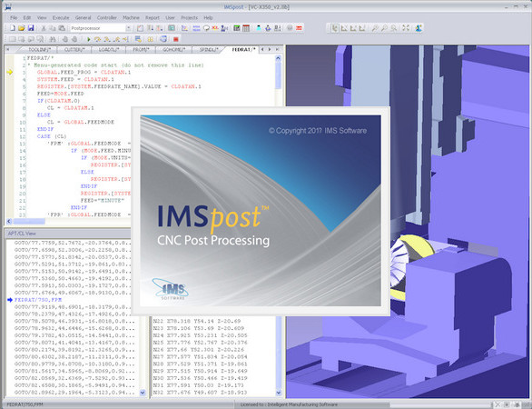Switch to the SPINDL/* tab
Screen dimensions: 532x409
tap(209, 50)
